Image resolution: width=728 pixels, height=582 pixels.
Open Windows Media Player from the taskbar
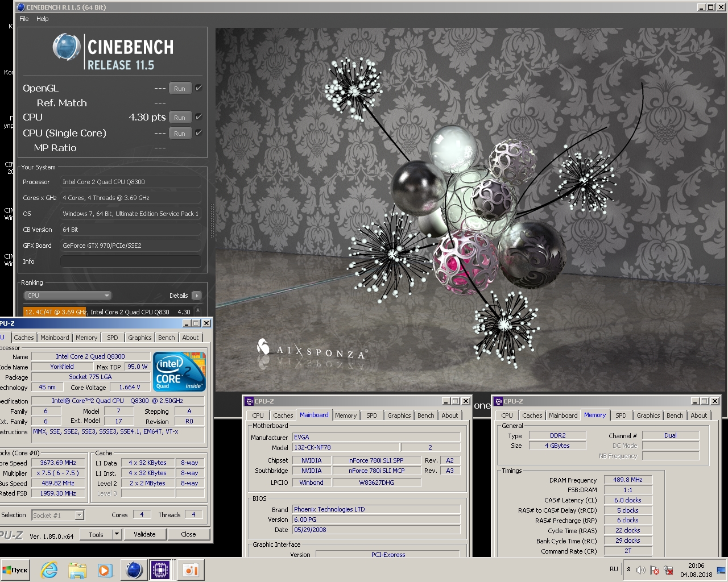105,570
